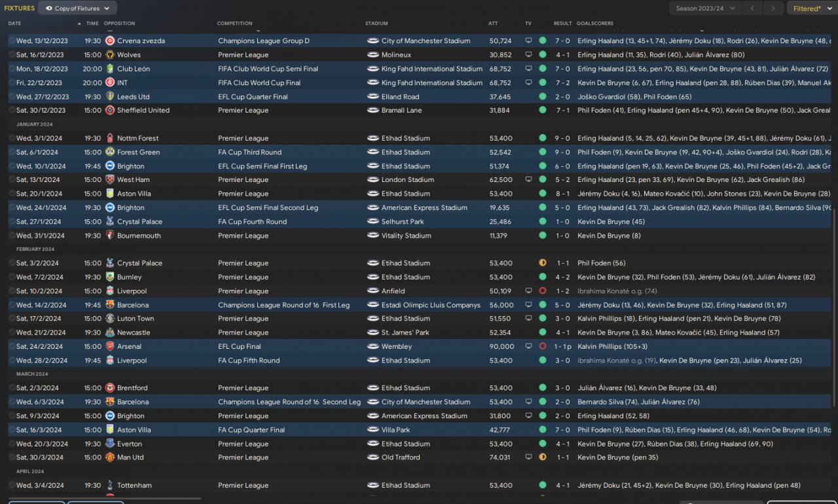Click the Forest Green club badge

(110, 153)
